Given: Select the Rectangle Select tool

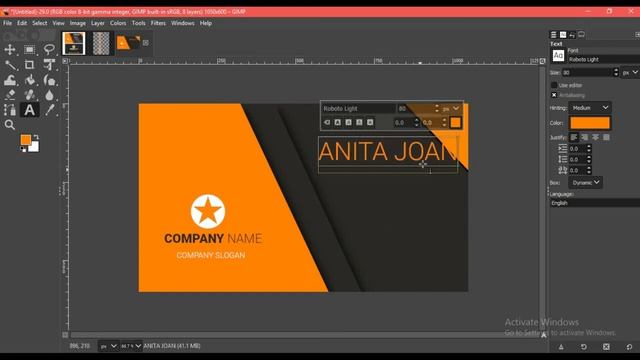Looking at the screenshot, I should (x=29, y=50).
